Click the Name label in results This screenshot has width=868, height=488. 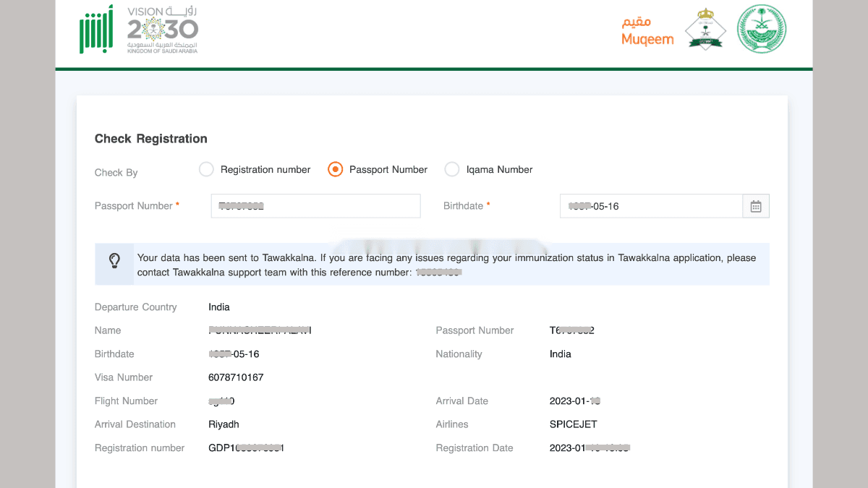[x=108, y=330]
